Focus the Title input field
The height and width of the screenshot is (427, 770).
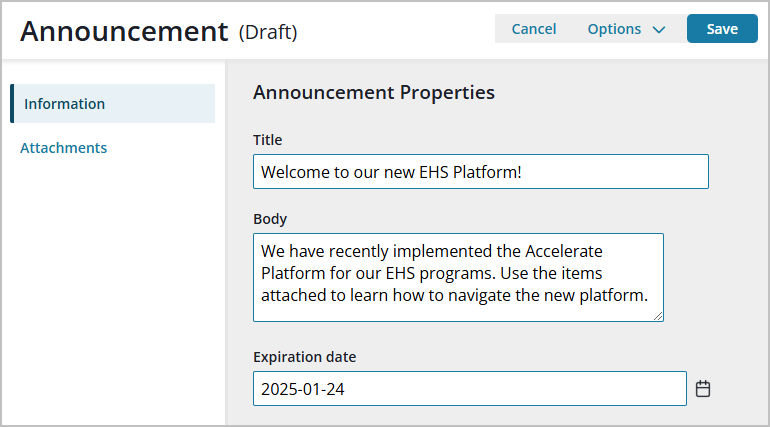(x=480, y=172)
